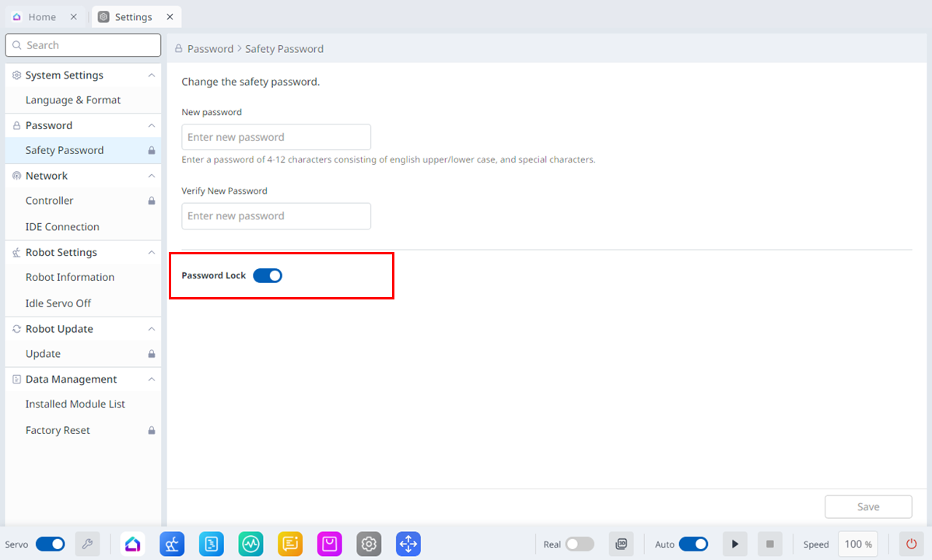Image resolution: width=932 pixels, height=560 pixels.
Task: Click the red power button icon
Action: coord(911,544)
